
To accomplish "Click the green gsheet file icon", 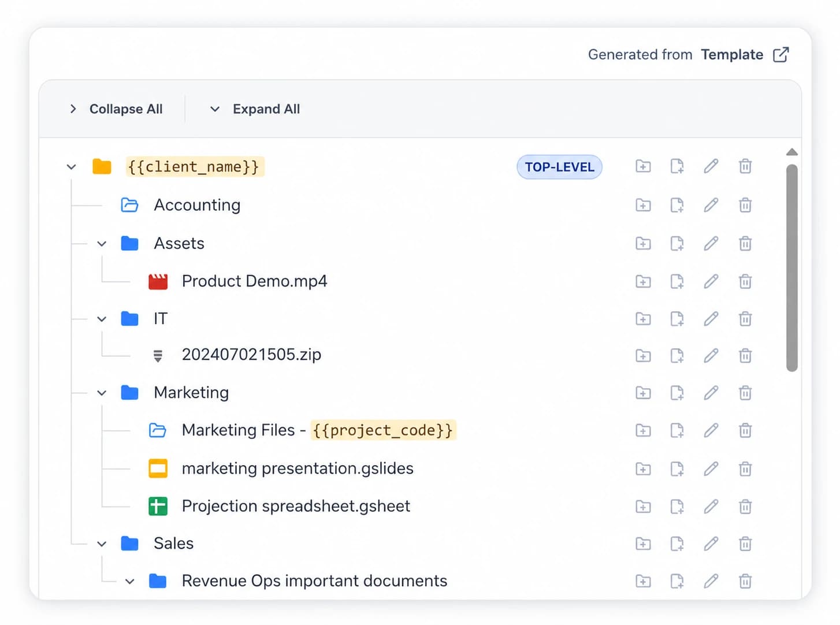I will (x=158, y=506).
